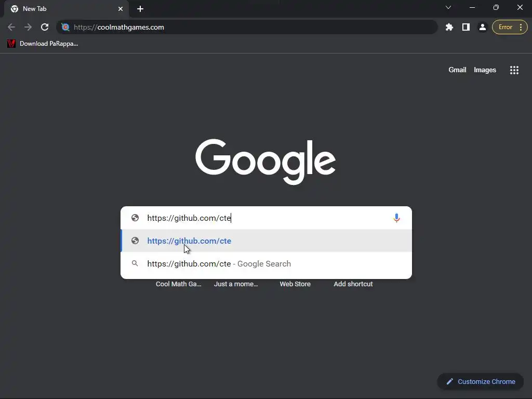The image size is (532, 399).
Task: Go forward with the forward arrow
Action: click(x=28, y=27)
